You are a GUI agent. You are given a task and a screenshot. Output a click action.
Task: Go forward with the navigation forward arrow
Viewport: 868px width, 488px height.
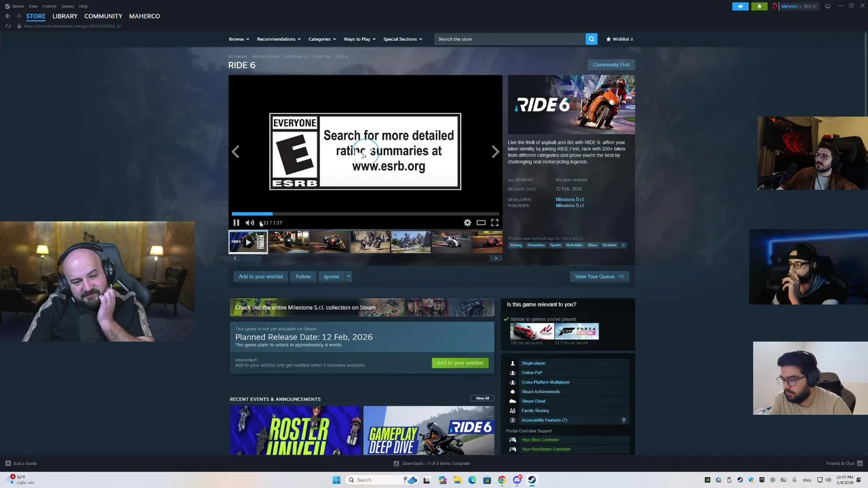click(18, 16)
